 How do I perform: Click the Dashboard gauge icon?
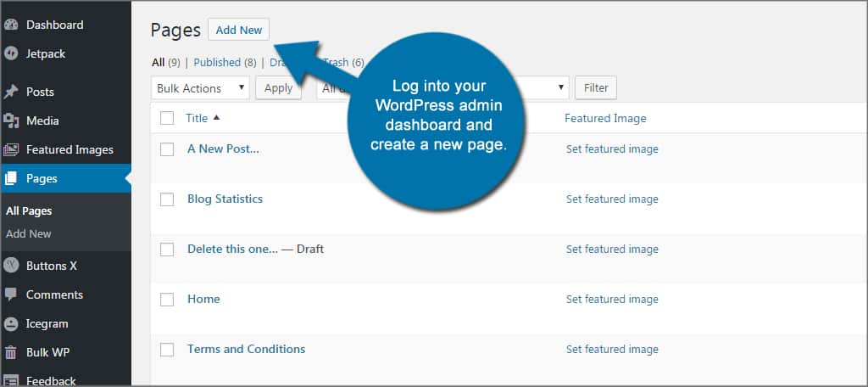[11, 25]
